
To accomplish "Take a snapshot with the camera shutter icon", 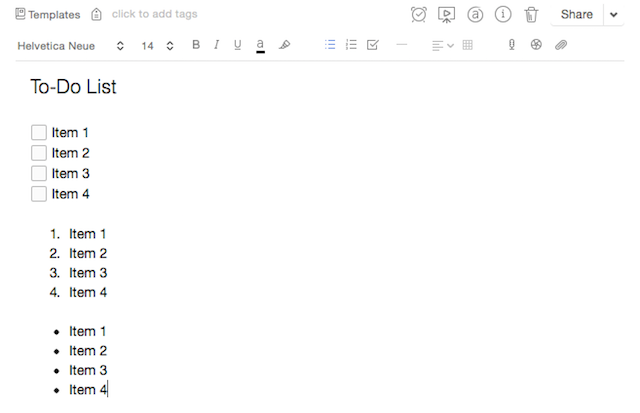I will pyautogui.click(x=536, y=44).
